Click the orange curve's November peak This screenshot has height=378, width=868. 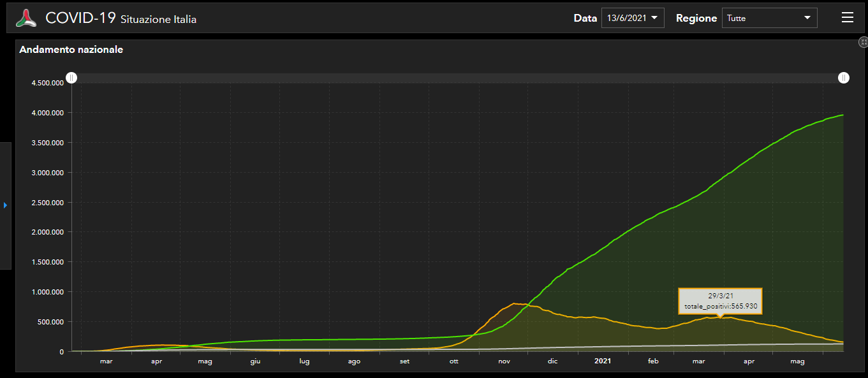coord(515,303)
